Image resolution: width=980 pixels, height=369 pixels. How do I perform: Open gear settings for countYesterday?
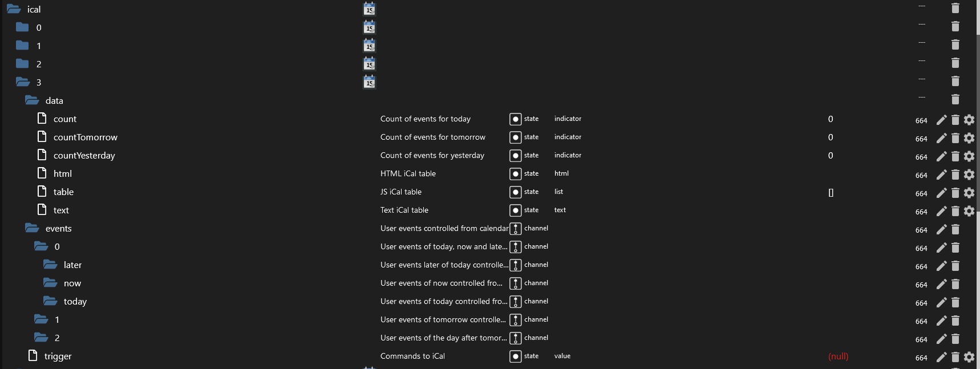969,156
